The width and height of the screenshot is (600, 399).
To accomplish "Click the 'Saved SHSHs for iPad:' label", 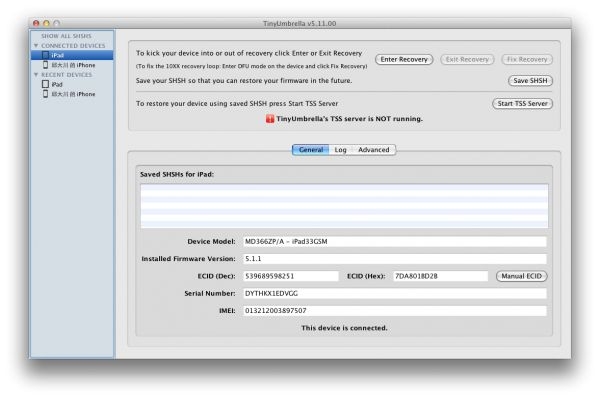I will point(177,174).
